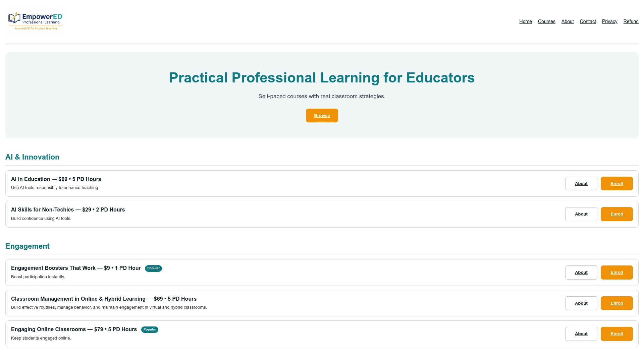Enroll in Engagement Boosters That Work

617,273
